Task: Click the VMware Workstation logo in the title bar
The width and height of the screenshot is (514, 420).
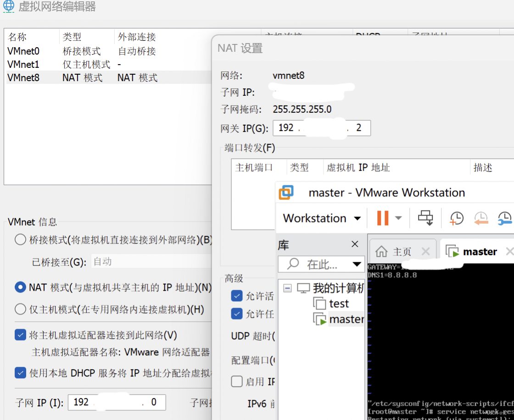Action: [x=286, y=193]
